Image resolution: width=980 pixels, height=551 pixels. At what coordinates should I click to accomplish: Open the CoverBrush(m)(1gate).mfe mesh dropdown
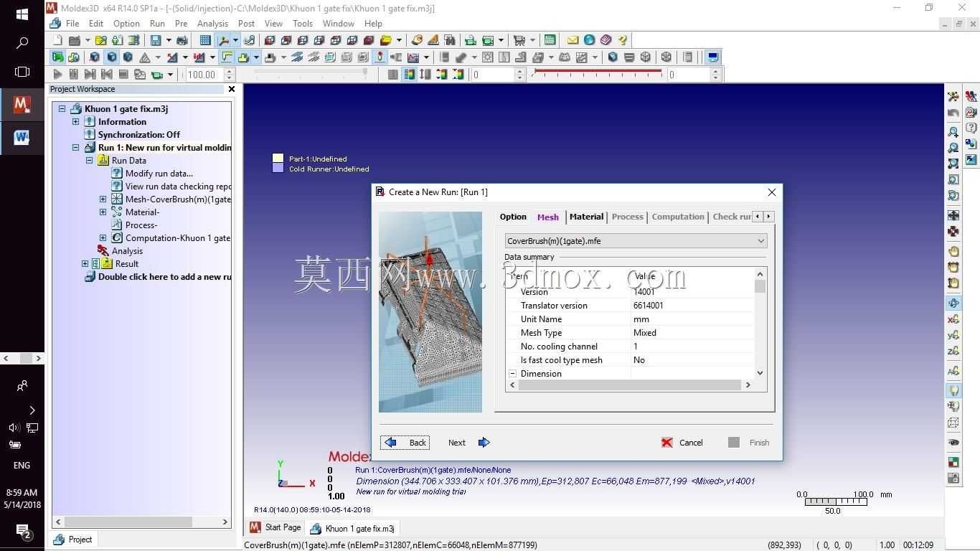(636, 241)
